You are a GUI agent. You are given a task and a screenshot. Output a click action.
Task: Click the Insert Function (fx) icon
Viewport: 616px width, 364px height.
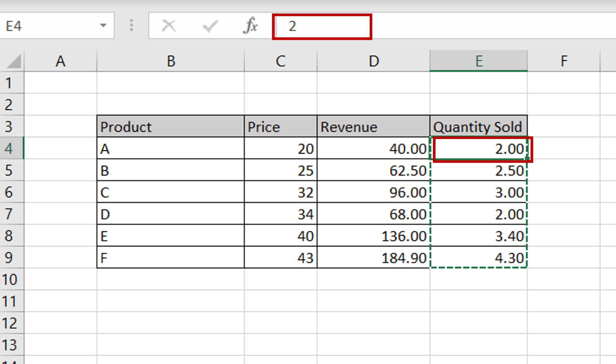point(251,26)
